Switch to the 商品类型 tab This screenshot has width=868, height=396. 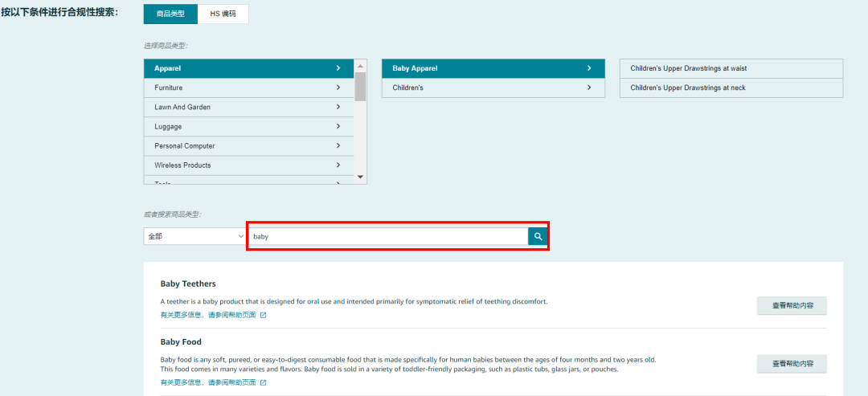[170, 14]
